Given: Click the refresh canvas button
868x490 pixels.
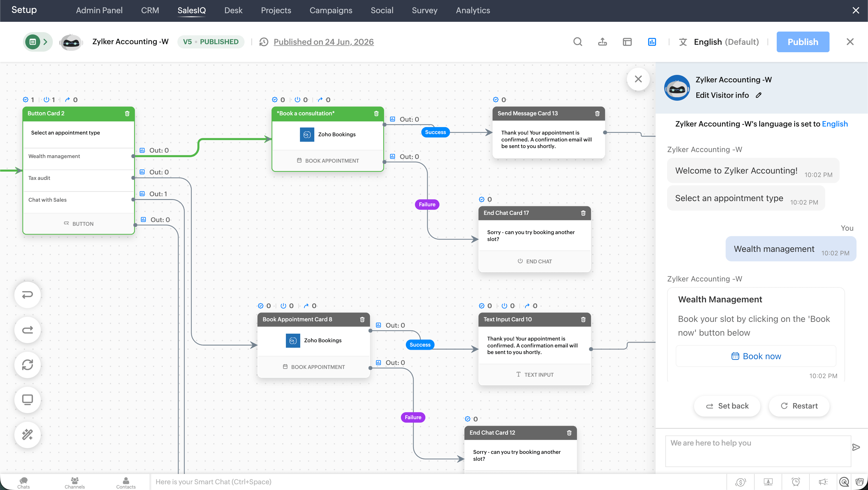Looking at the screenshot, I should (x=27, y=365).
